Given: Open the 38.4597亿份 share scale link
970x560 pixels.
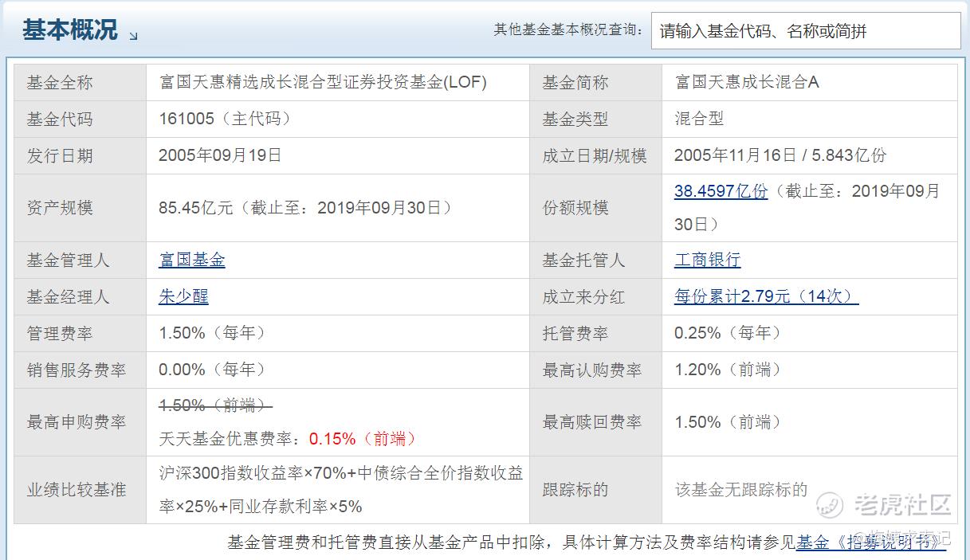Looking at the screenshot, I should (x=721, y=191).
